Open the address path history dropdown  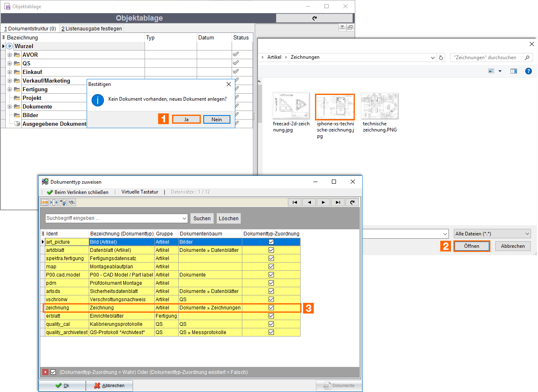[x=432, y=58]
